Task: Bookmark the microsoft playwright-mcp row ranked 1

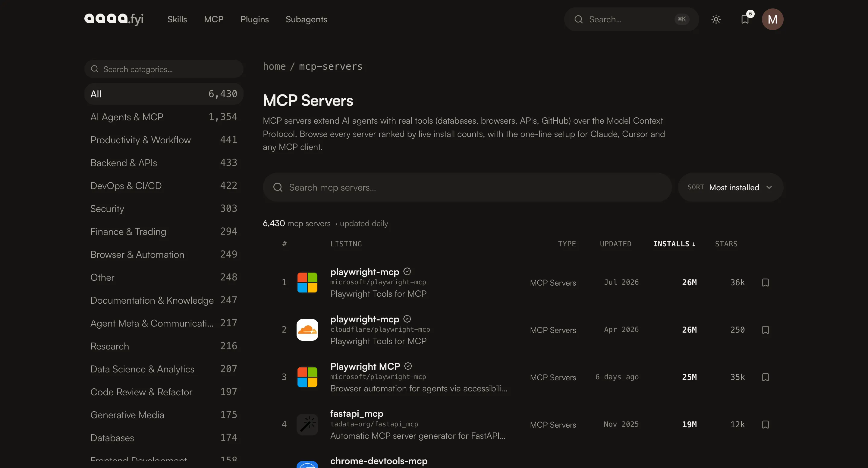Action: pos(765,282)
